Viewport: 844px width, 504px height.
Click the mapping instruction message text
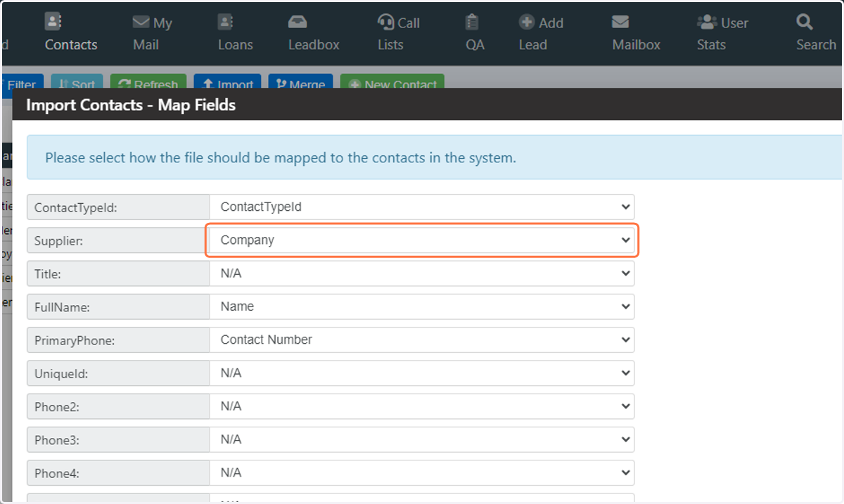tap(281, 157)
